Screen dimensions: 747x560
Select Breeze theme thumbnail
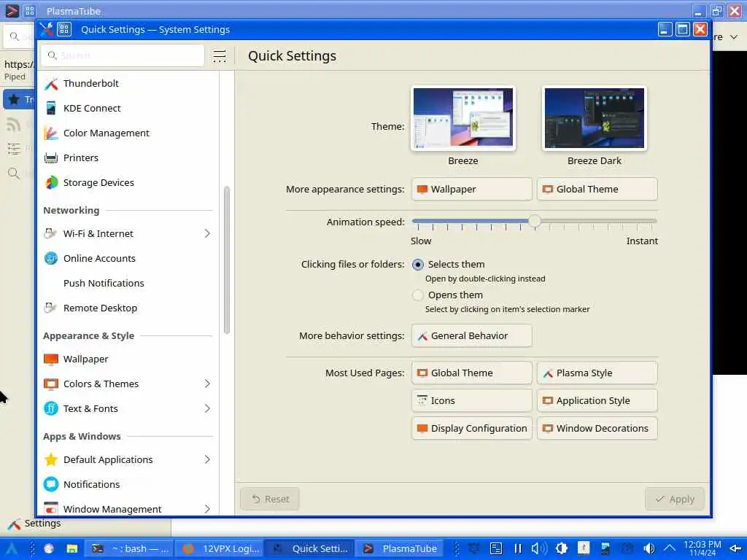pos(463,118)
